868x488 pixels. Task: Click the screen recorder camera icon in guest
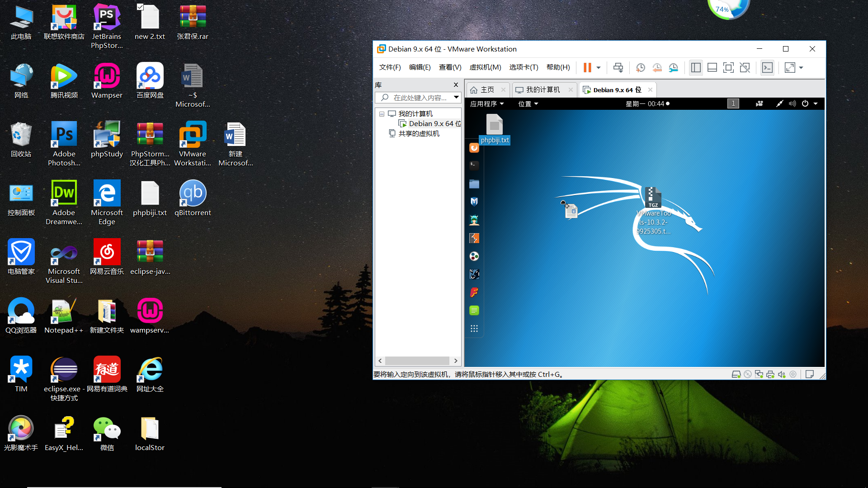[759, 104]
